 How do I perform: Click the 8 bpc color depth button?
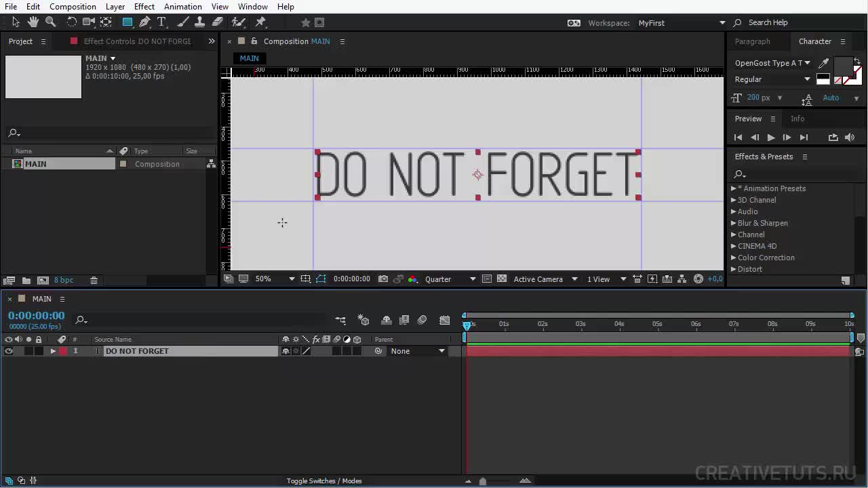[64, 280]
